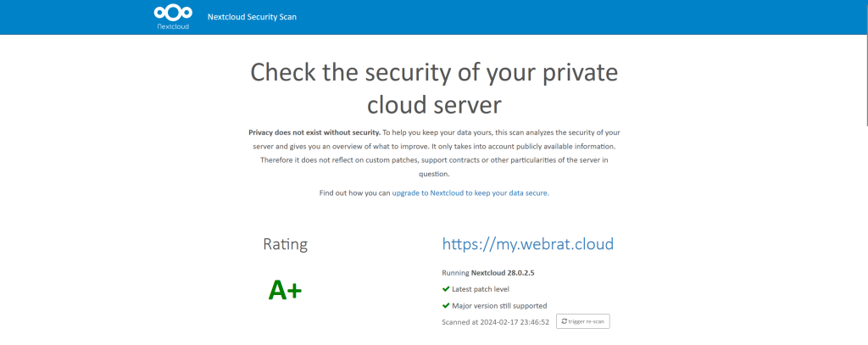
Task: Click the empty area of the blue header bar
Action: tap(593, 17)
